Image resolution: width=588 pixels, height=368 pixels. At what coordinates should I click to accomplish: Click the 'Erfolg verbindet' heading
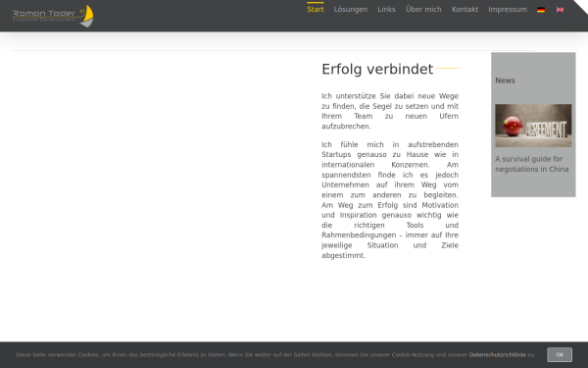point(377,69)
